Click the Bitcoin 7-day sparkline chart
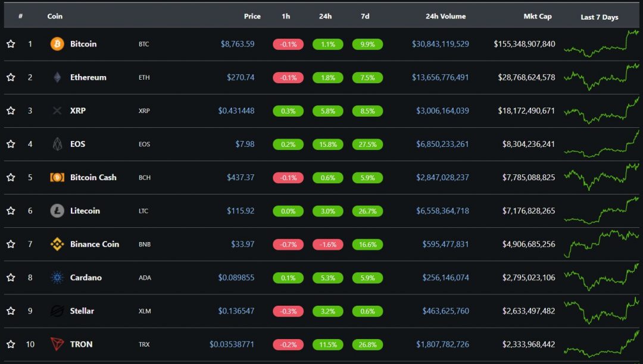The width and height of the screenshot is (643, 364). 601,43
